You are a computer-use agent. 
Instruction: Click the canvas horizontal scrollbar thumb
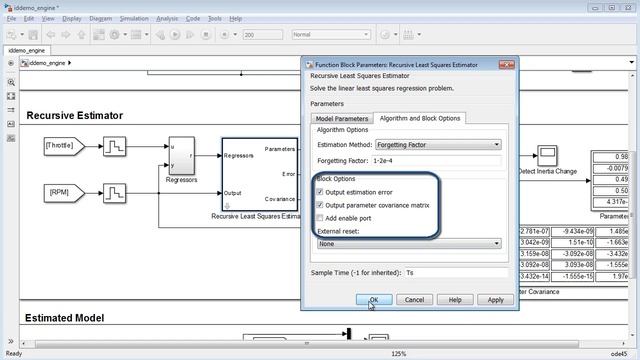pos(307,344)
